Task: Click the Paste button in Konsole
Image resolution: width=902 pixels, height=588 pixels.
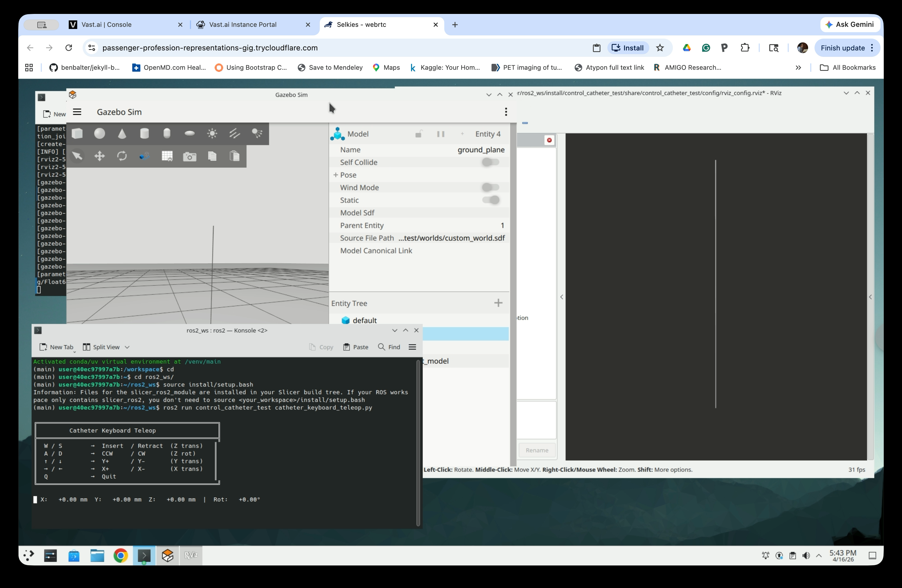Action: click(x=355, y=347)
